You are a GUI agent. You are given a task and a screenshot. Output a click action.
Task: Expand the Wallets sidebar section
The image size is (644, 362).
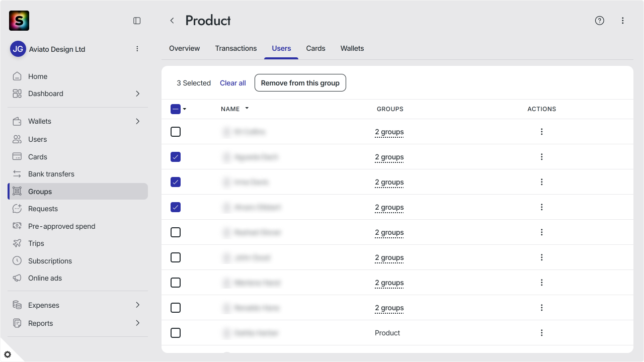coord(137,121)
